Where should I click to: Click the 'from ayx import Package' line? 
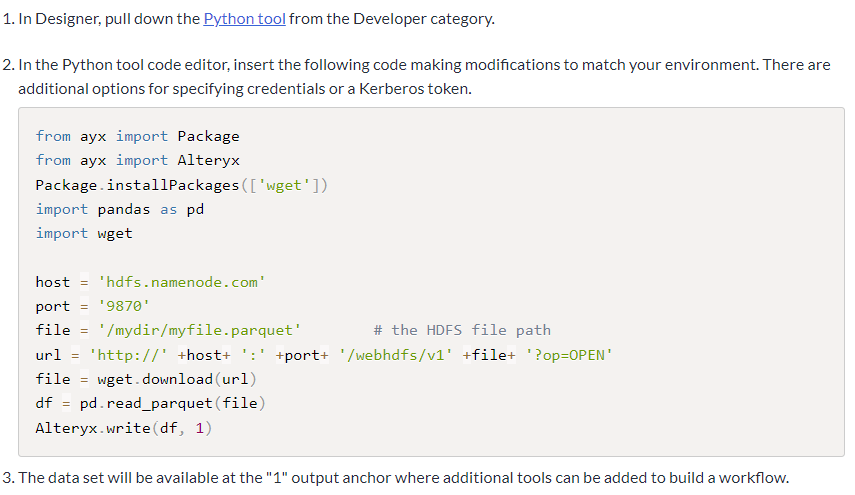[x=137, y=136]
